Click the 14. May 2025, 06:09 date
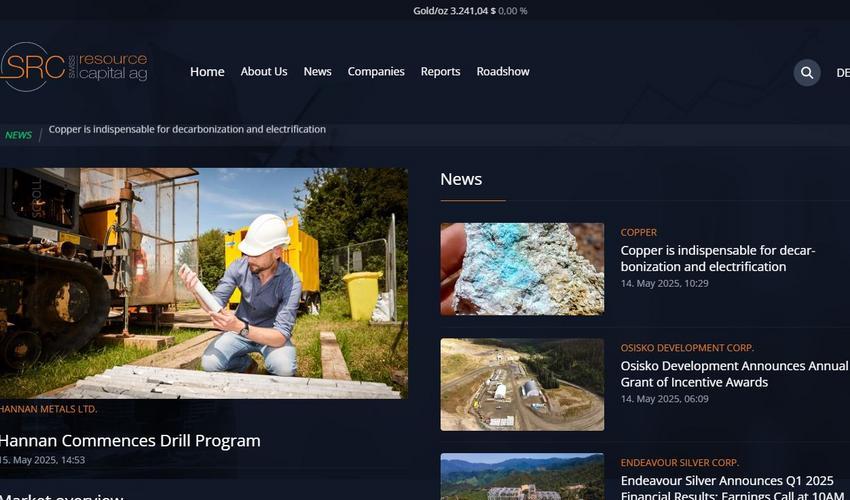This screenshot has width=850, height=500. [665, 399]
